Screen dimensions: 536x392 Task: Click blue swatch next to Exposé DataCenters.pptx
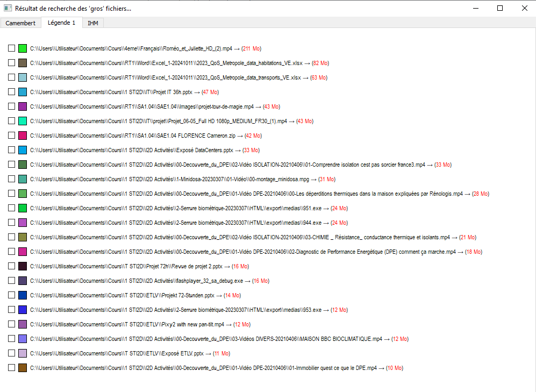[x=23, y=150]
